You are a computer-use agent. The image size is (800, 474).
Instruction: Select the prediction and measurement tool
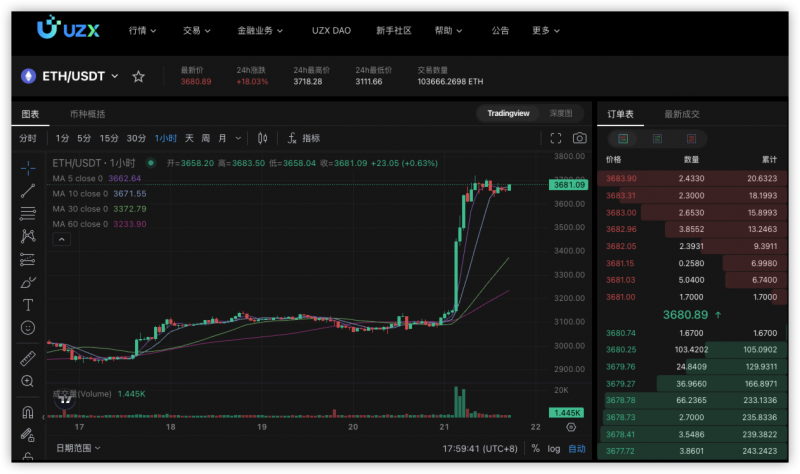[x=28, y=259]
